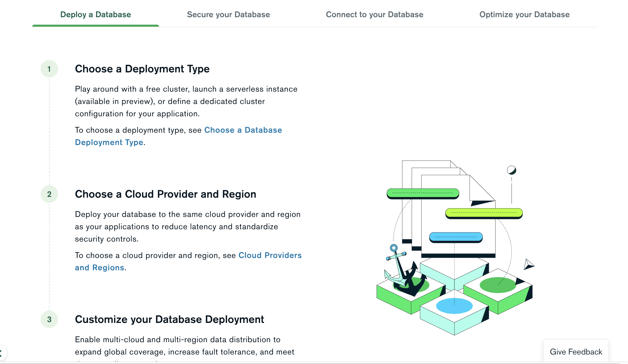Click the step 3 number circle
Image resolution: width=628 pixels, height=364 pixels.
click(49, 319)
